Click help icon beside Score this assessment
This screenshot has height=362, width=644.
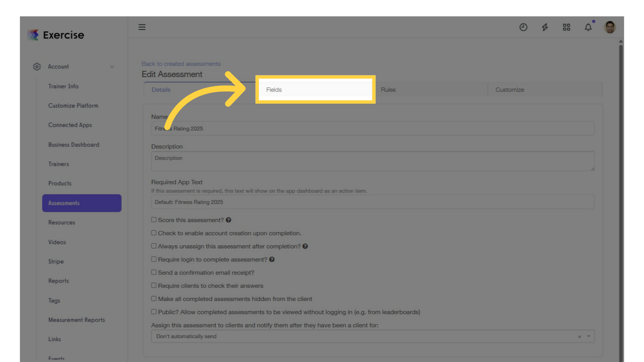(x=228, y=220)
